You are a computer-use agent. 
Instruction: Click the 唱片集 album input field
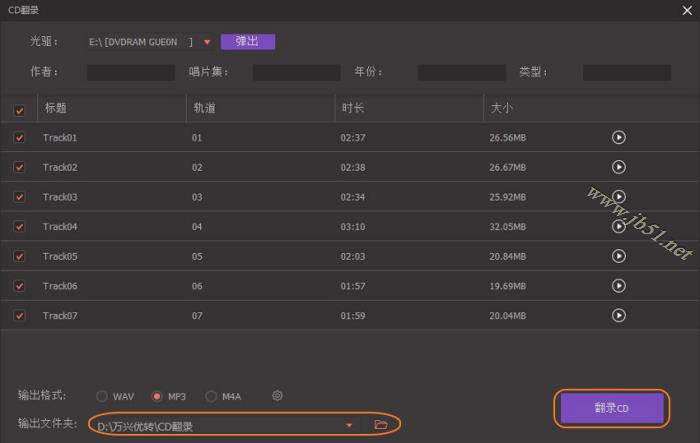coord(296,72)
